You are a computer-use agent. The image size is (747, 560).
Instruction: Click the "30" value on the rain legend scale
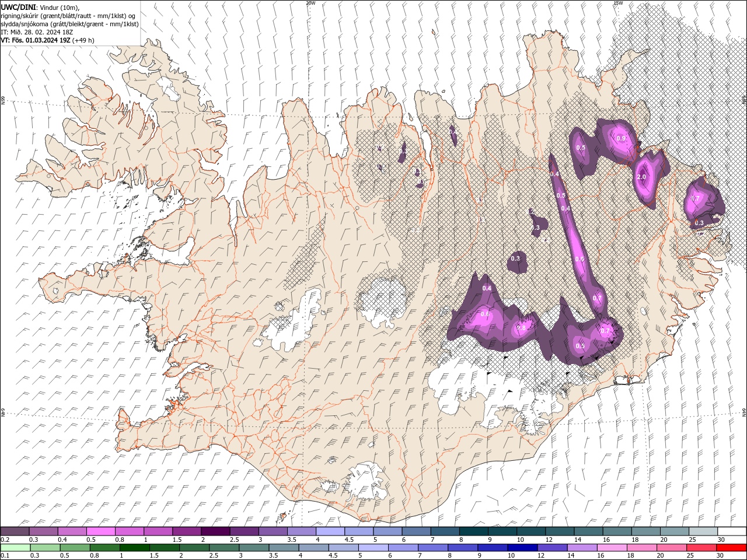tap(720, 556)
